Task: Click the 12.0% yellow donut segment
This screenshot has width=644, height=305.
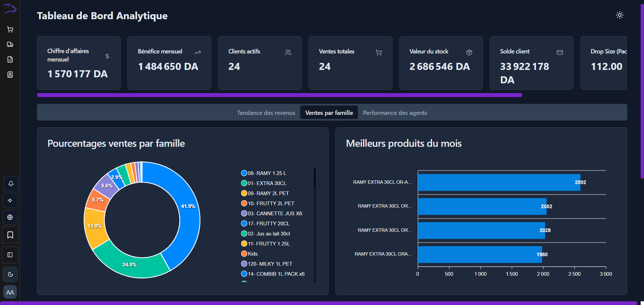Action: point(95,226)
